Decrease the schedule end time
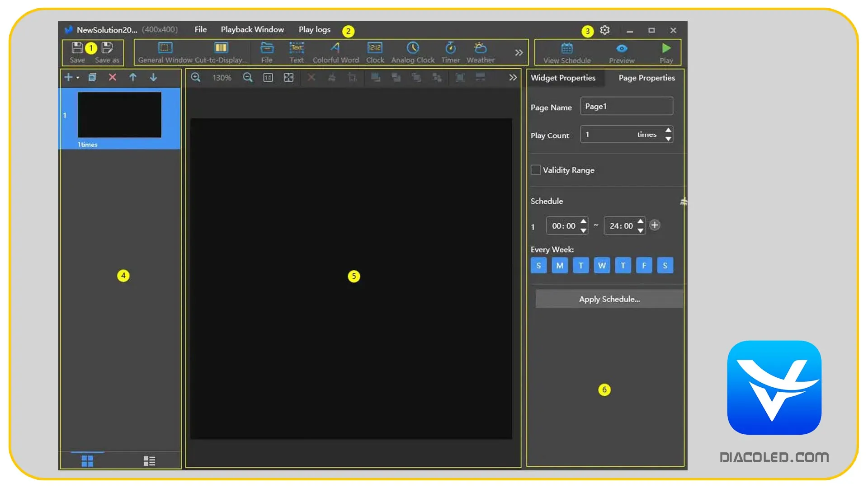The image size is (868, 488). coord(641,230)
